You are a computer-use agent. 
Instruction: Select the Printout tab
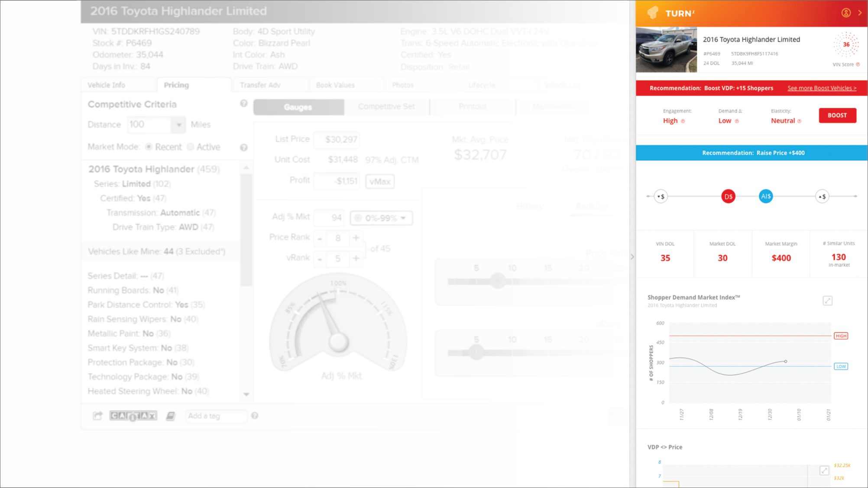pyautogui.click(x=472, y=107)
